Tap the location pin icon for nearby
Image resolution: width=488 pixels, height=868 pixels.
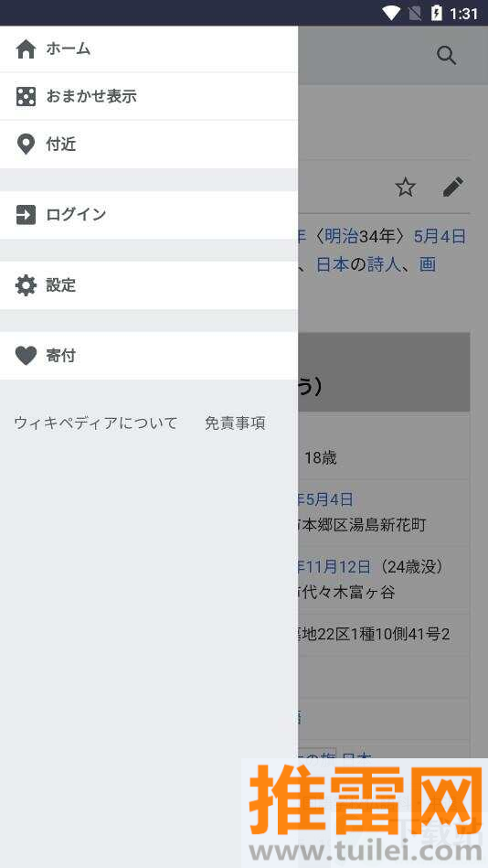(x=26, y=144)
